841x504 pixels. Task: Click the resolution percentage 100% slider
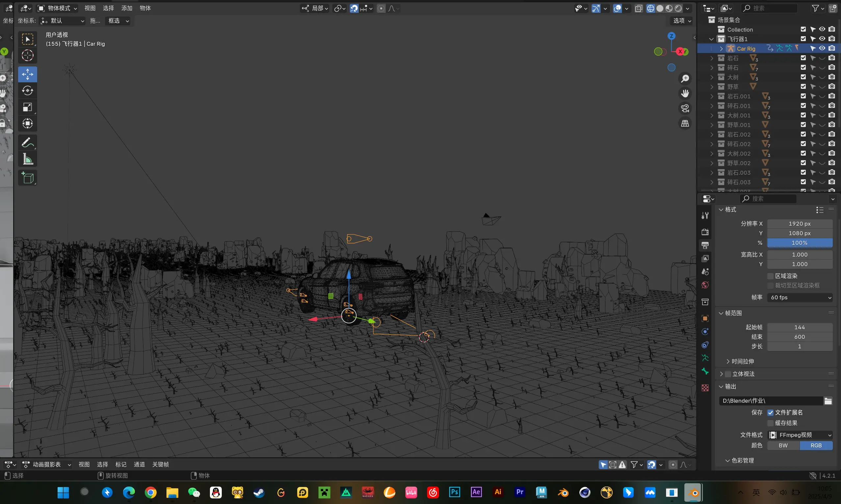(x=799, y=243)
